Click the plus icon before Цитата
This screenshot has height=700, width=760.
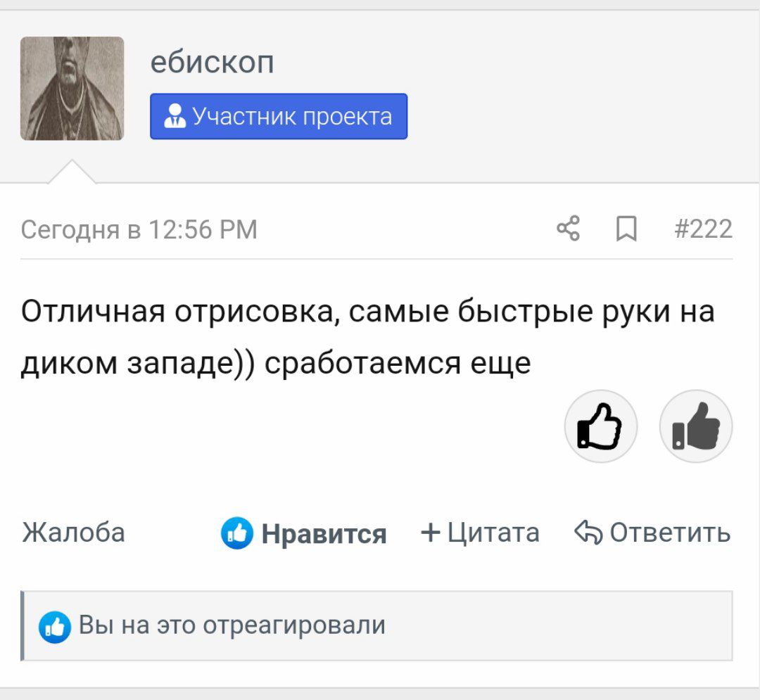431,533
